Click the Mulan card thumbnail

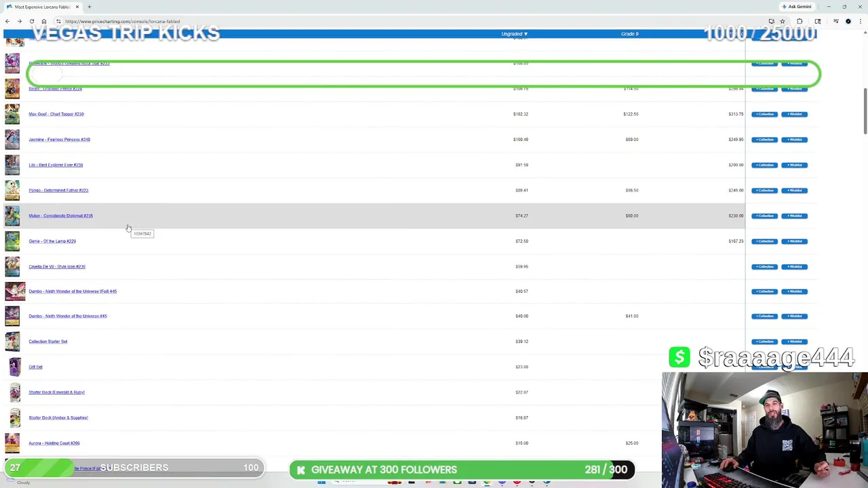[12, 216]
